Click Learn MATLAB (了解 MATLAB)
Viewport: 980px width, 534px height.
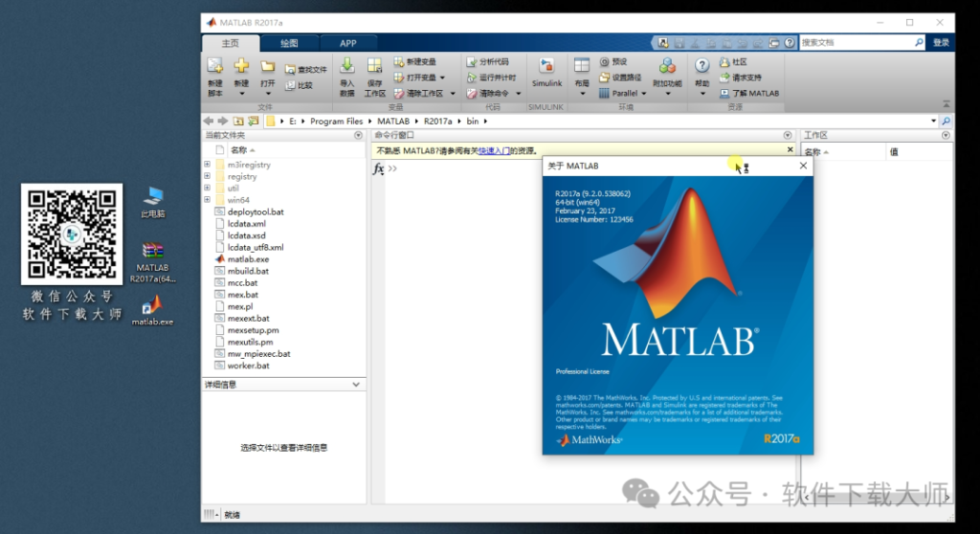click(x=749, y=93)
